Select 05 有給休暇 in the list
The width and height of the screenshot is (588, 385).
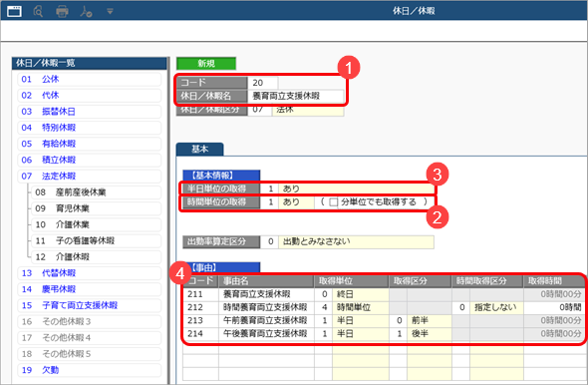pyautogui.click(x=90, y=144)
